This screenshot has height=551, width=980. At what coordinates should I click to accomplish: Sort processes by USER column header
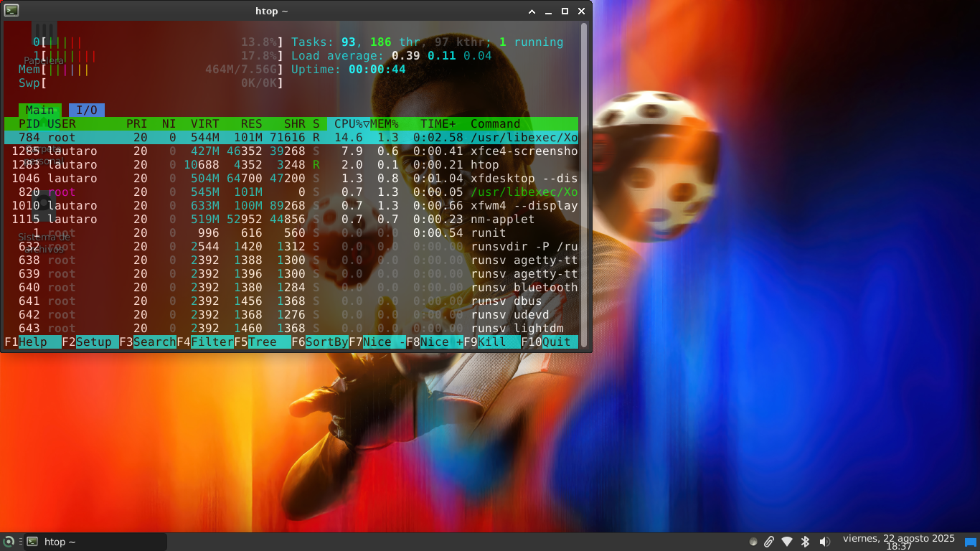coord(62,123)
